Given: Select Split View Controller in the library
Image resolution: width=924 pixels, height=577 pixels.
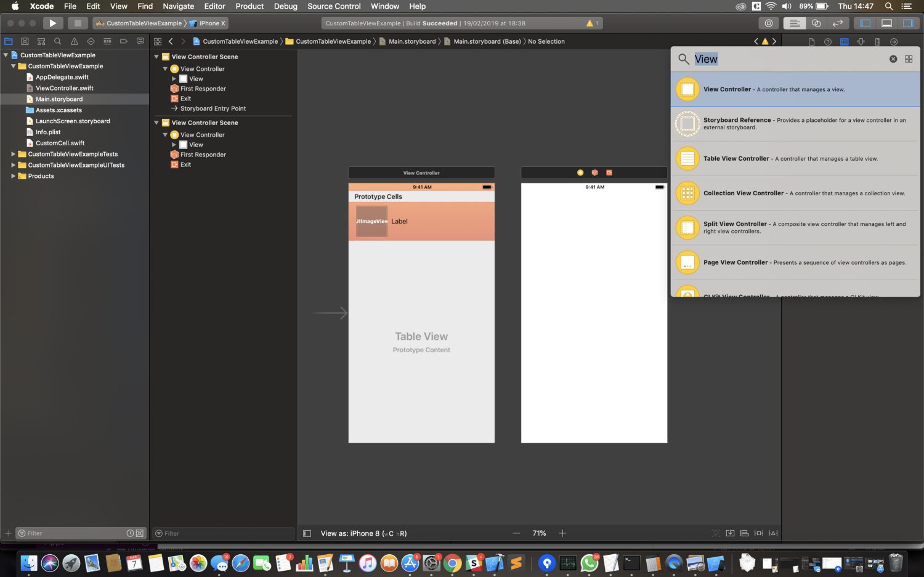Looking at the screenshot, I should 795,227.
